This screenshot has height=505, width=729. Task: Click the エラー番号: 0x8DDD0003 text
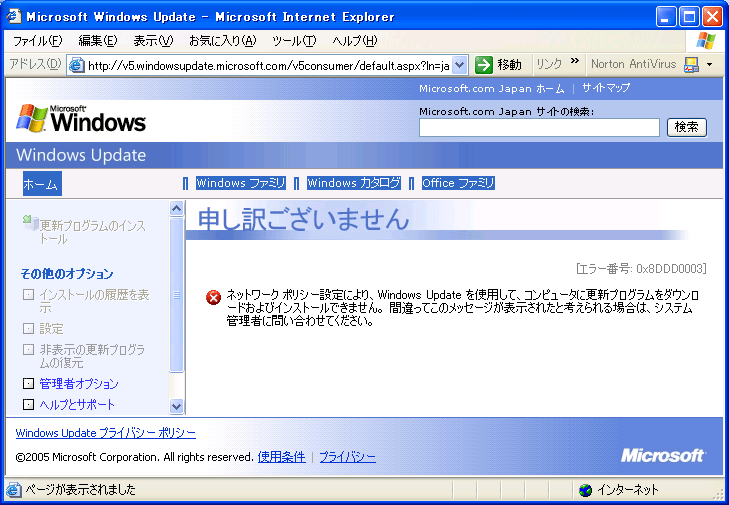(x=641, y=268)
